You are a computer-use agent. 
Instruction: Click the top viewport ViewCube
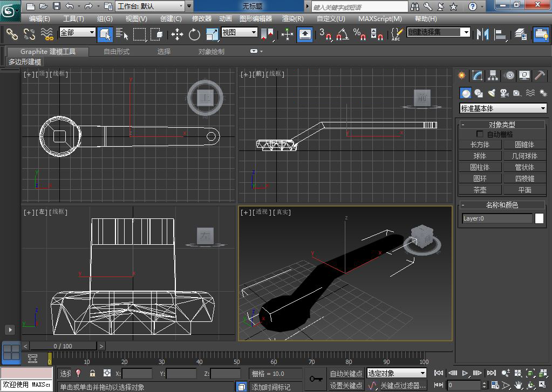coord(205,98)
